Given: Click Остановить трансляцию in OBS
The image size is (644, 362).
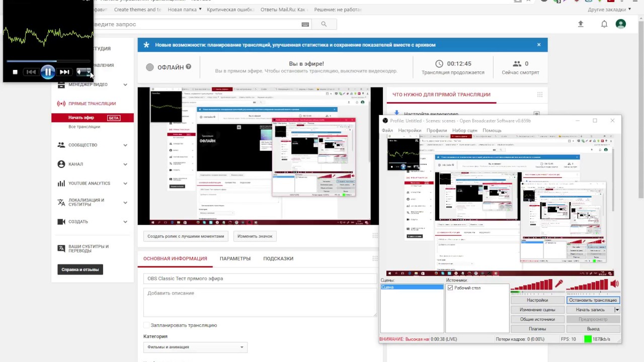Looking at the screenshot, I should coord(593,300).
